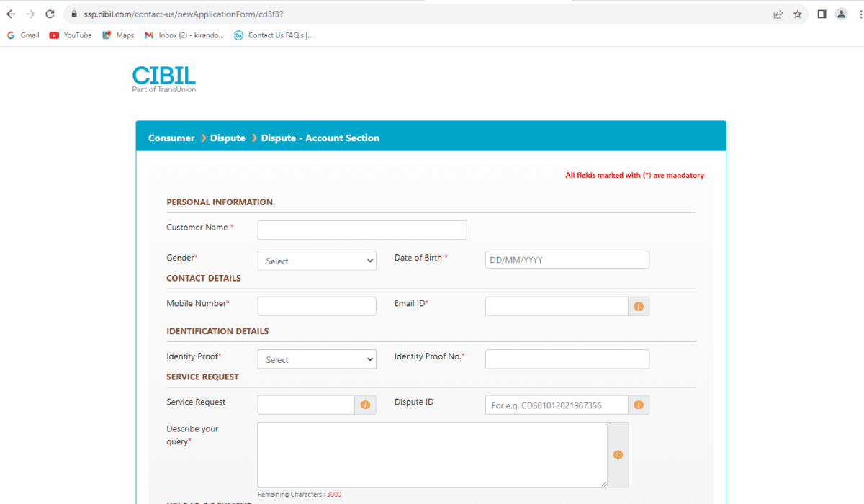Screen dimensions: 864x504
Task: Bookmark this page with the star icon
Action: tap(798, 14)
